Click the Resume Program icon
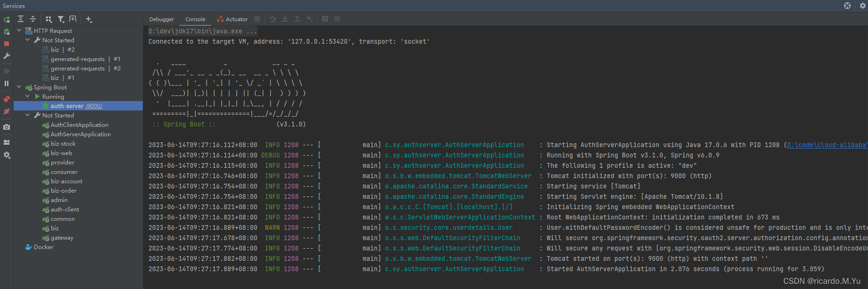 [x=7, y=71]
